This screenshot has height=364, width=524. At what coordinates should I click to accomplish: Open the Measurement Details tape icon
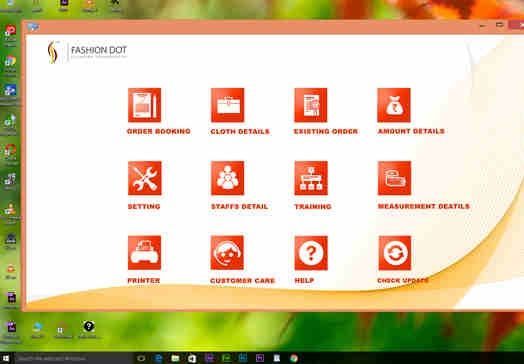394,178
